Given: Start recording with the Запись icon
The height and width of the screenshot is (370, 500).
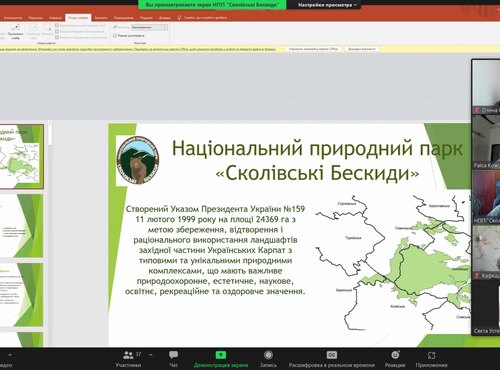Looking at the screenshot, I should point(268,355).
